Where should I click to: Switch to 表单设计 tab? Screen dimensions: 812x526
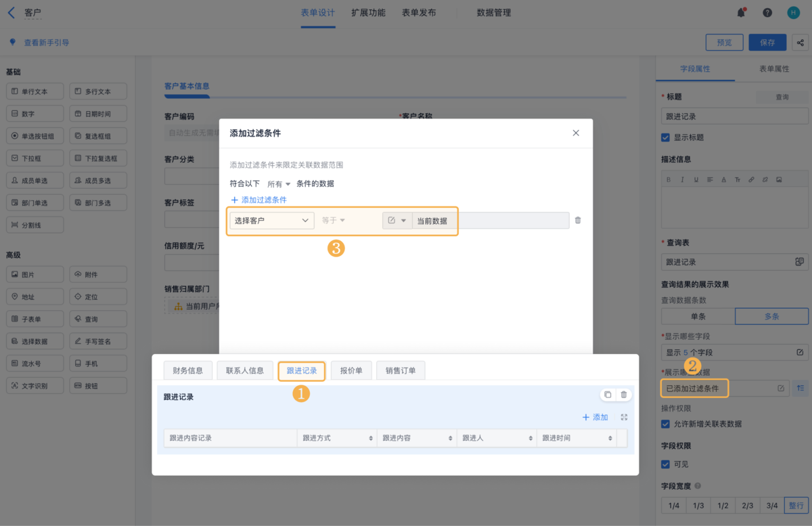(x=317, y=13)
